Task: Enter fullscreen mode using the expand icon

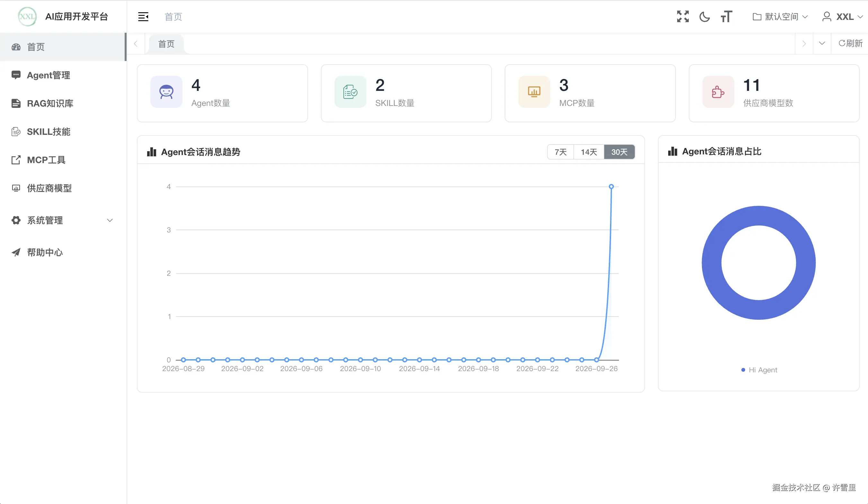Action: 683,16
